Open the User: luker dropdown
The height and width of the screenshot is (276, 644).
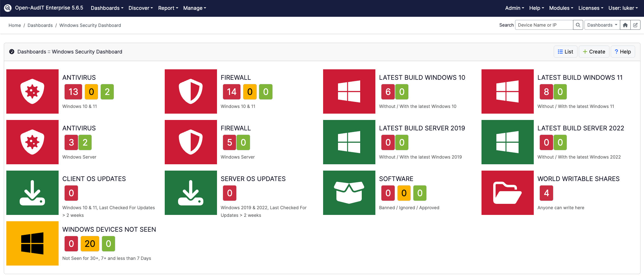[623, 8]
